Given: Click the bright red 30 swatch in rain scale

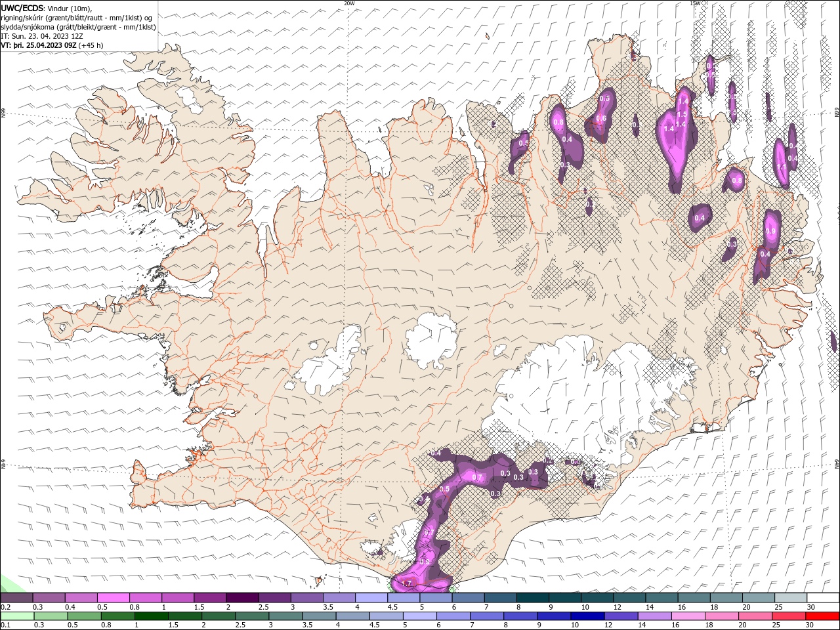Looking at the screenshot, I should point(823,616).
